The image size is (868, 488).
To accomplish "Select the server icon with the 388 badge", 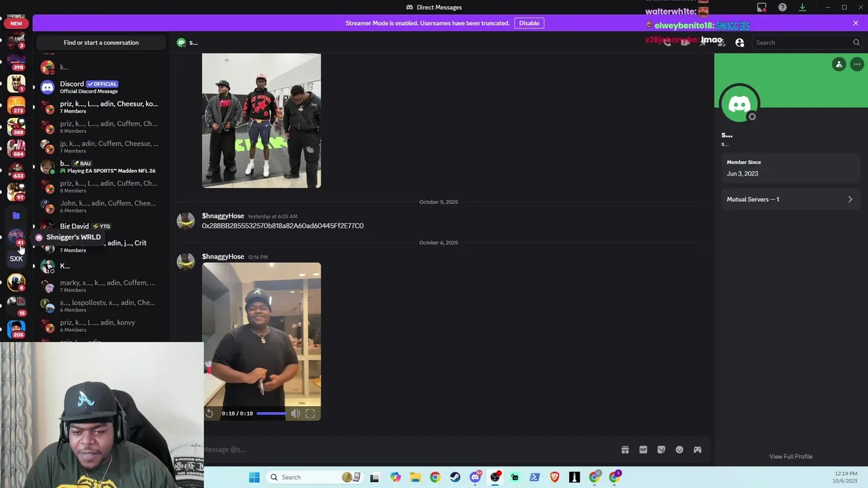I will pos(16,127).
